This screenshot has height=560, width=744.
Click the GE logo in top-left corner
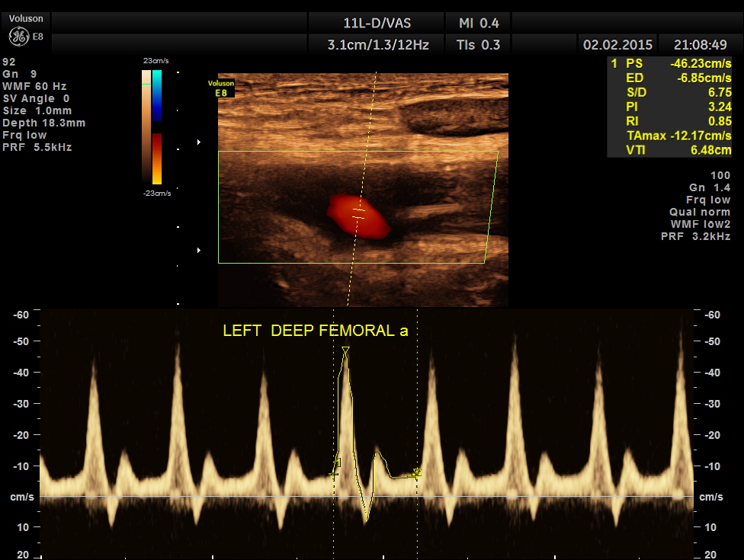click(18, 36)
